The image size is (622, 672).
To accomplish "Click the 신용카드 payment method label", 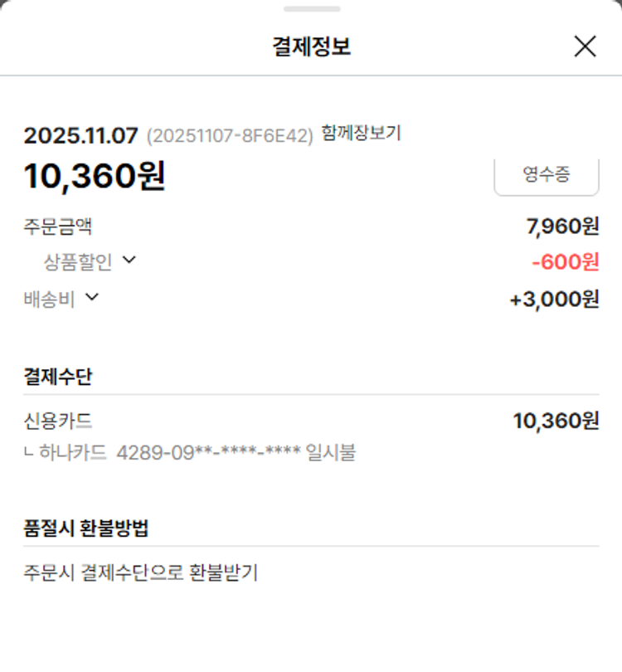I will click(58, 421).
